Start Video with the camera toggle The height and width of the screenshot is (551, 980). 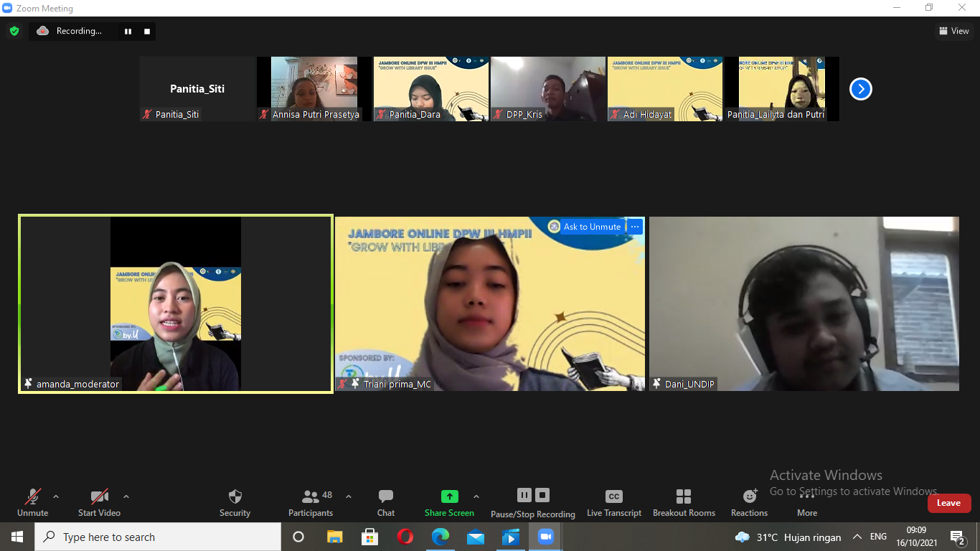tap(99, 497)
